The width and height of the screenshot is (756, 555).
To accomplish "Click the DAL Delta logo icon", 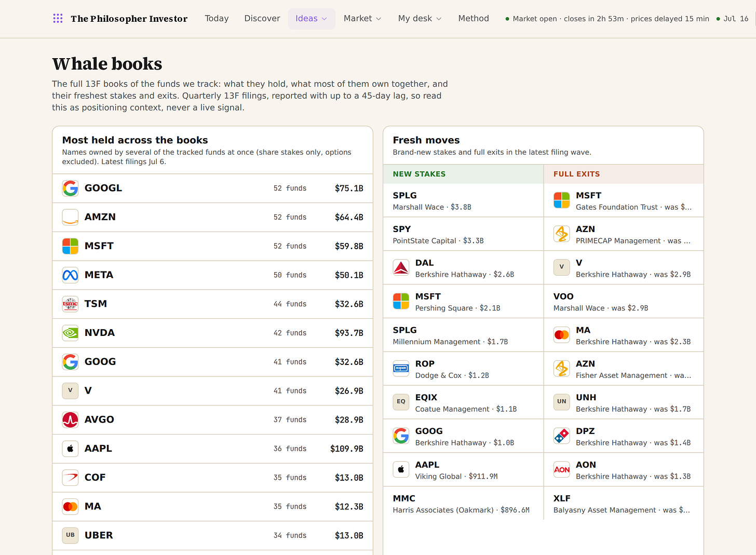I will click(401, 267).
